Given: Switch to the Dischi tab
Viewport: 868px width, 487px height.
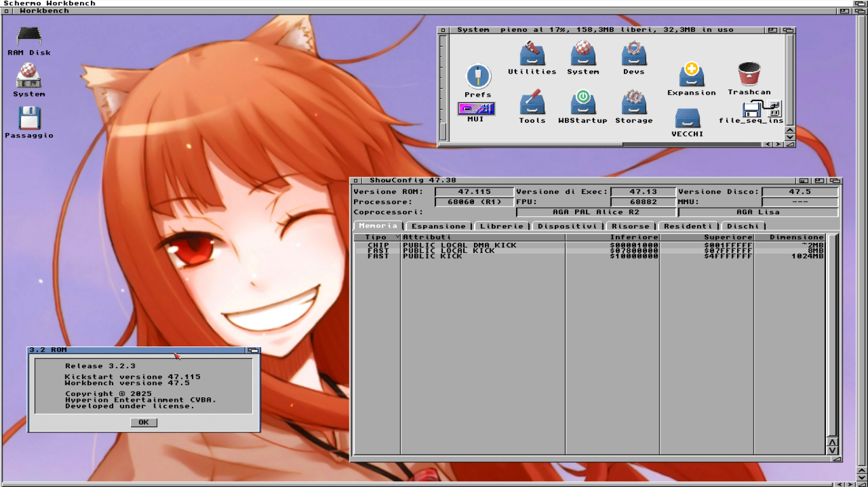Looking at the screenshot, I should pyautogui.click(x=742, y=226).
